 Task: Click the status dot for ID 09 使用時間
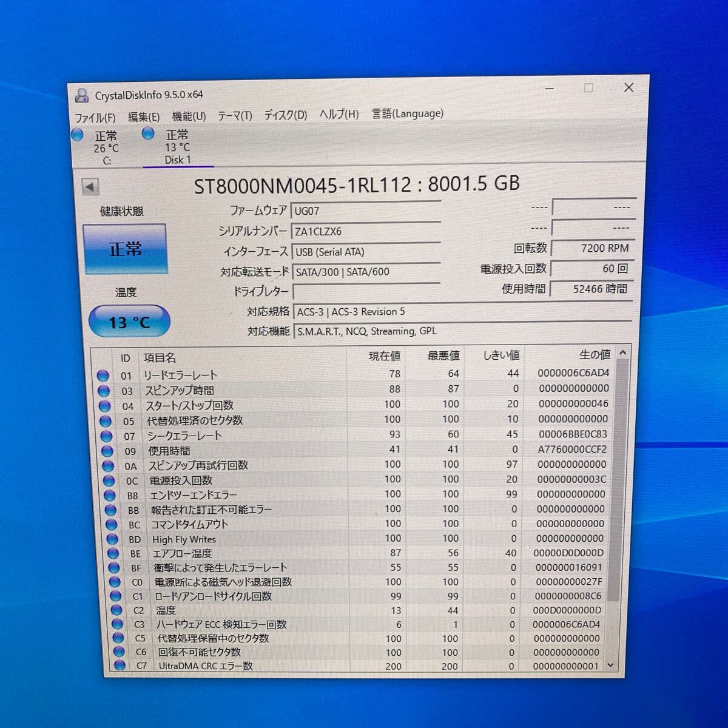click(107, 451)
